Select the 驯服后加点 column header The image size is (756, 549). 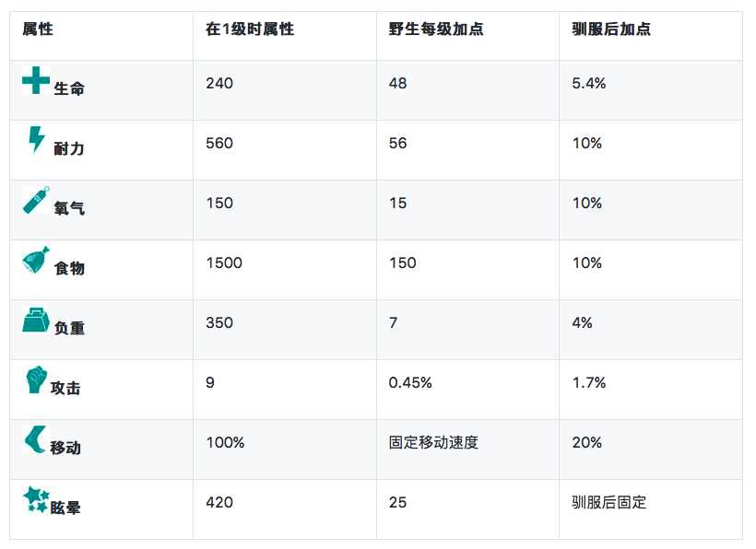pos(611,29)
